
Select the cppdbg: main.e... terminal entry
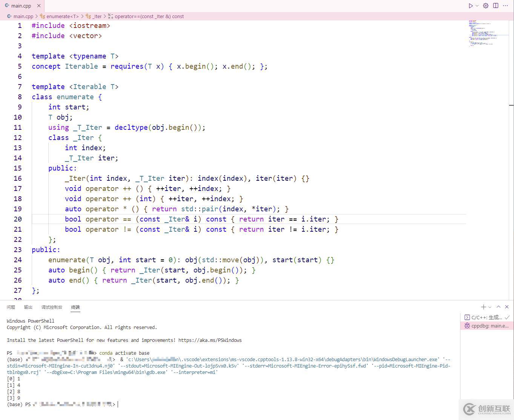pos(487,326)
